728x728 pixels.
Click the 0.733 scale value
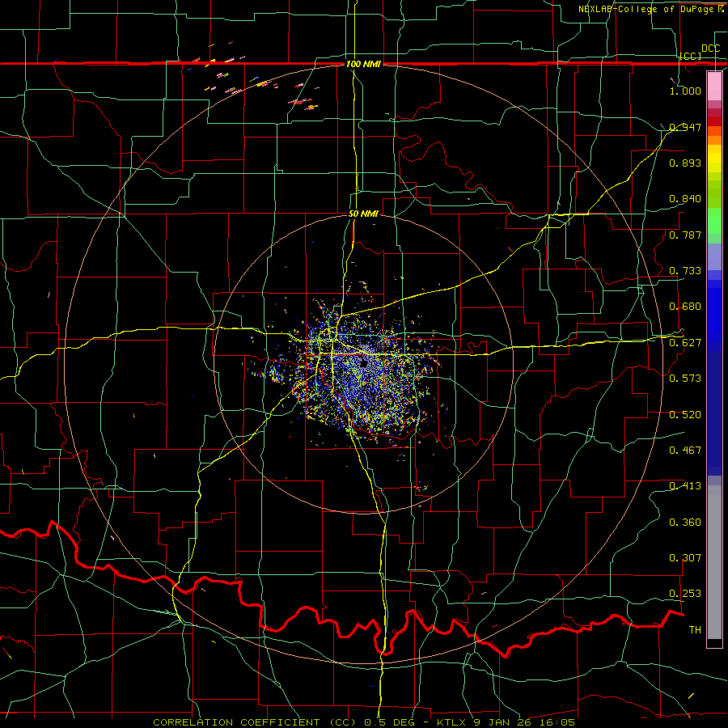685,271
